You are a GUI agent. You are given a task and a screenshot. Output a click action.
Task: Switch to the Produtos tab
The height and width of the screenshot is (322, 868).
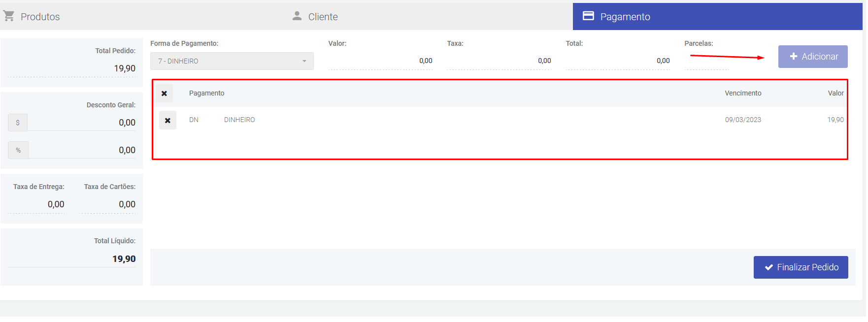40,17
